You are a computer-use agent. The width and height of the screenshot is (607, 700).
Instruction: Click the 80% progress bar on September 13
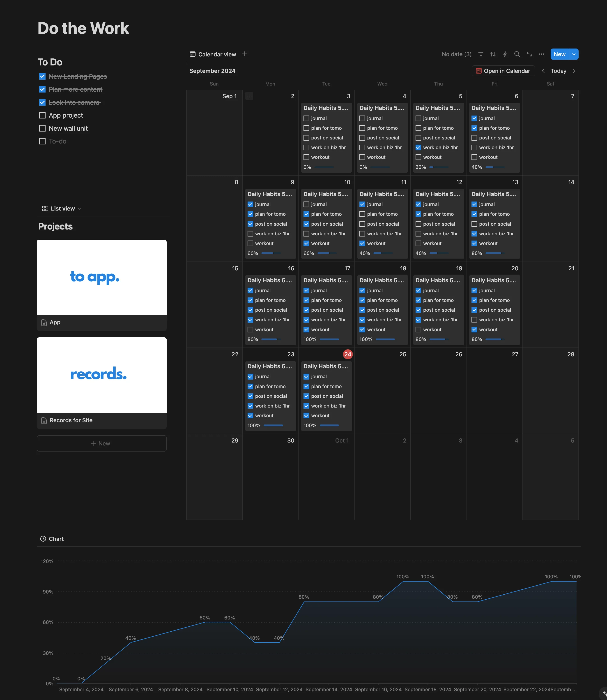click(x=494, y=253)
